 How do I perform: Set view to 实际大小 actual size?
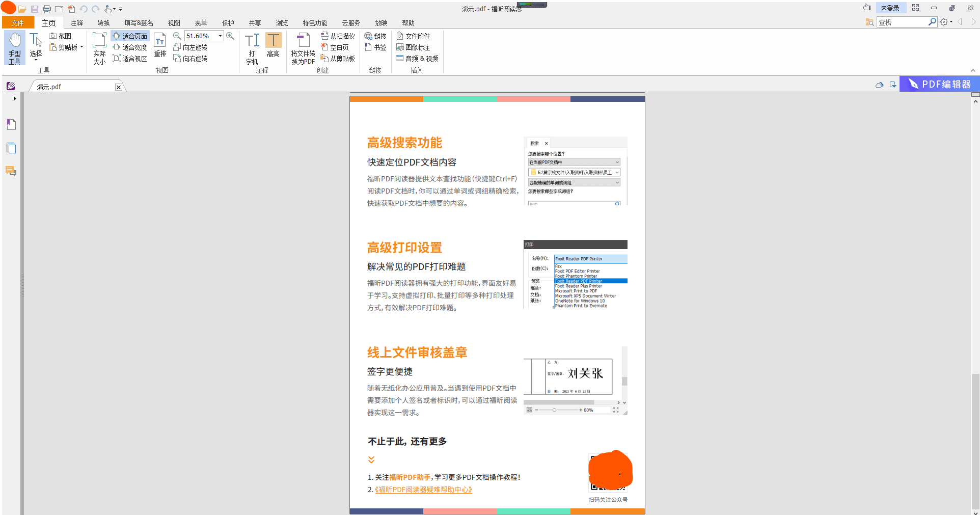(x=99, y=48)
